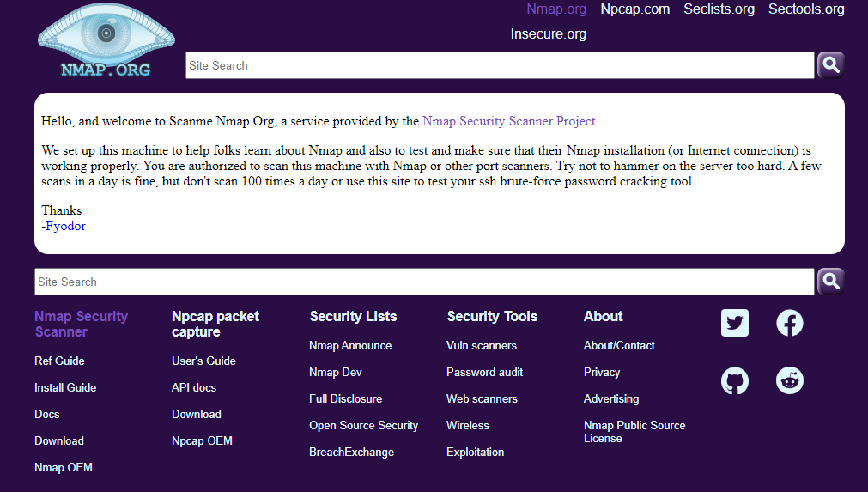Open Download under Nmap Security Scanner
This screenshot has height=492, width=868.
[x=59, y=440]
